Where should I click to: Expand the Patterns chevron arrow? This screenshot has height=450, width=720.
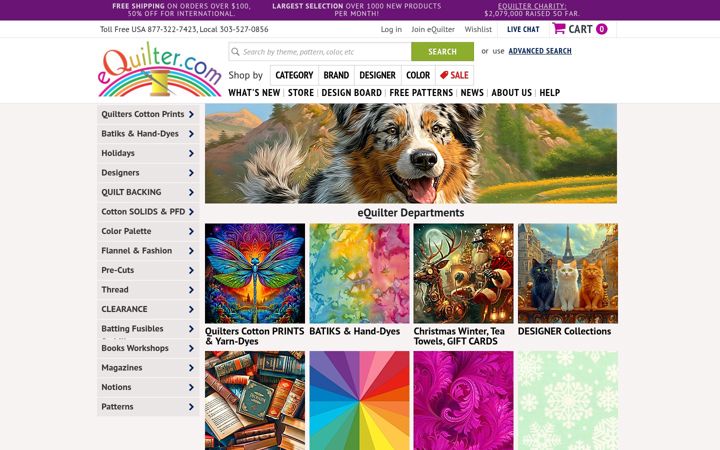click(191, 407)
